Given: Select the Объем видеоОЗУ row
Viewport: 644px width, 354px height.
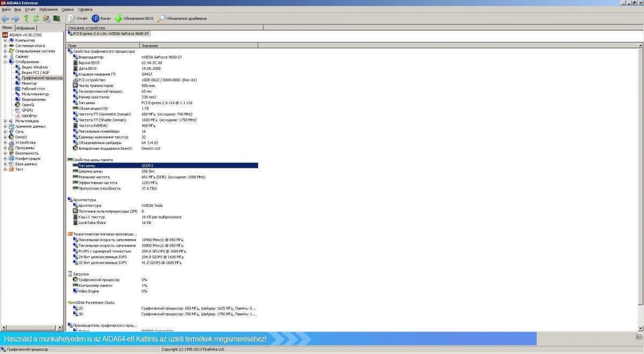Looking at the screenshot, I should click(162, 109).
